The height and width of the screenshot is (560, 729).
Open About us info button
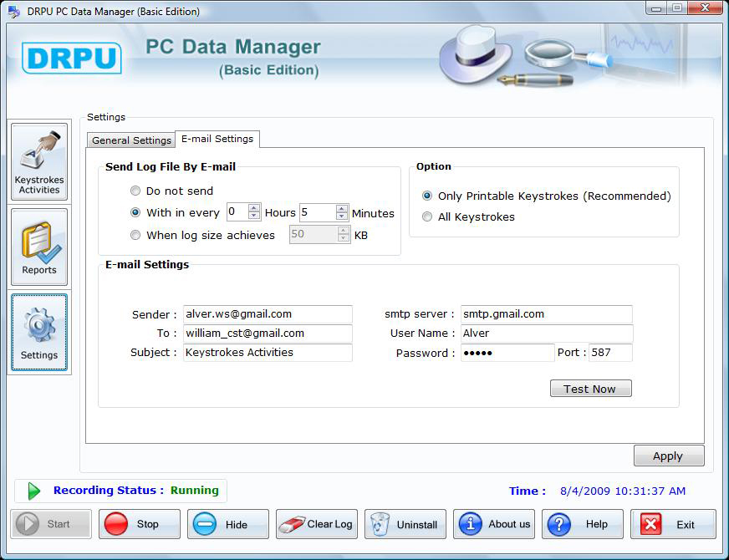click(x=494, y=524)
